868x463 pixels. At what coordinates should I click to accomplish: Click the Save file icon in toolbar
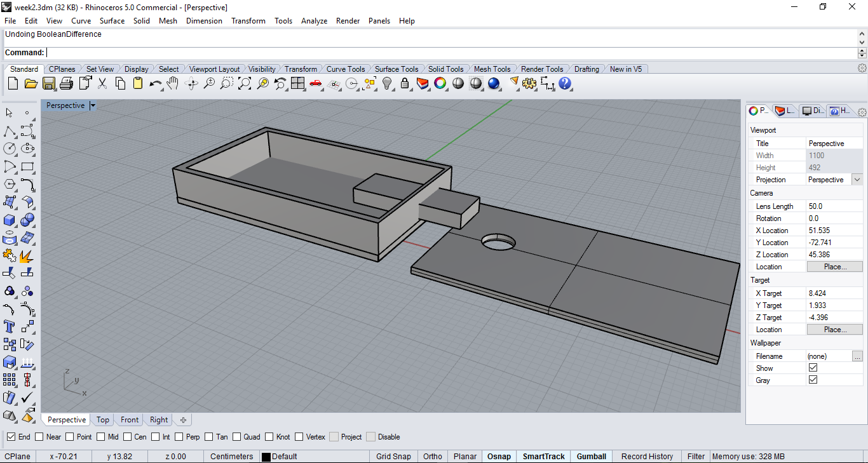[49, 83]
